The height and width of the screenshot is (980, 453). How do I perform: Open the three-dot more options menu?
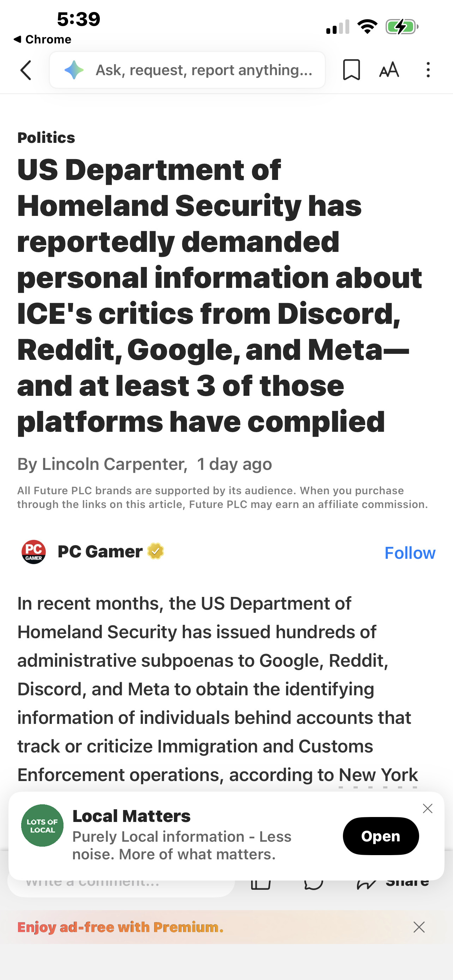click(x=428, y=70)
